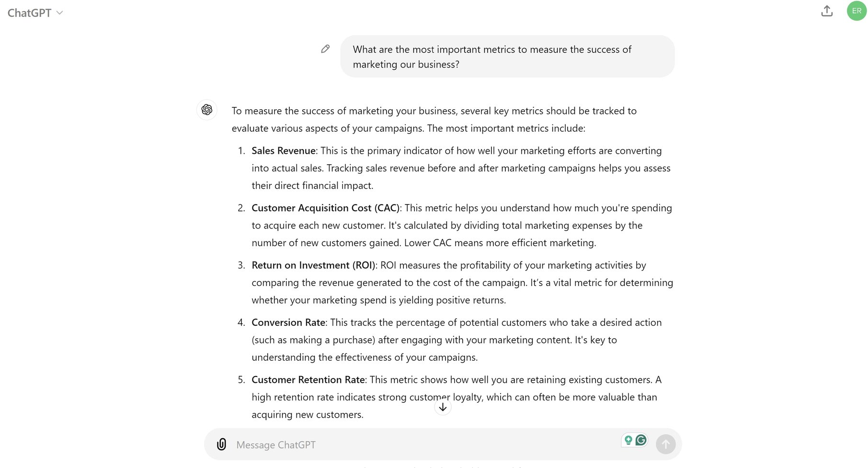This screenshot has height=468, width=868.
Task: Click the bolded Sales Revenue text
Action: click(283, 150)
